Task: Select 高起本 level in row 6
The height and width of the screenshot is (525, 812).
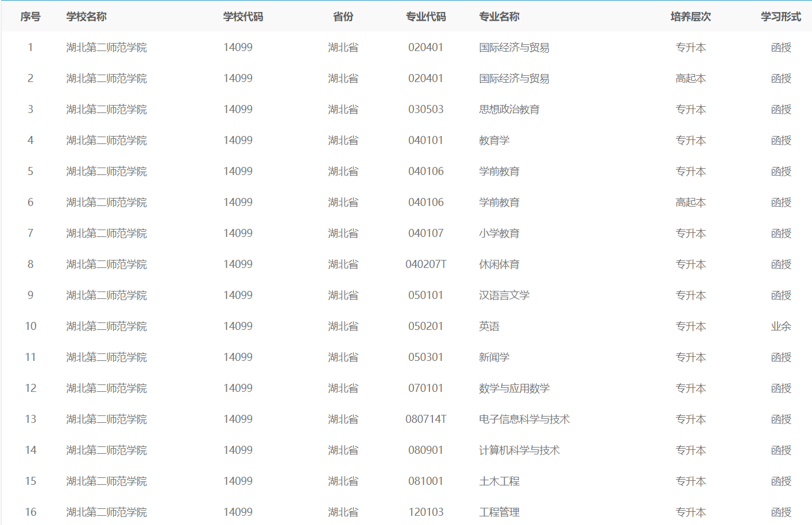Action: pyautogui.click(x=690, y=203)
